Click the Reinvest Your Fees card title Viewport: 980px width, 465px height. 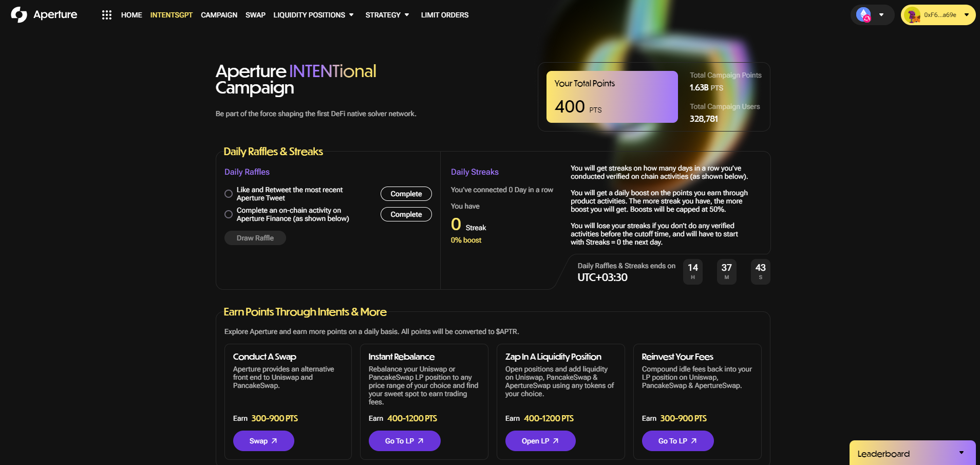(677, 357)
